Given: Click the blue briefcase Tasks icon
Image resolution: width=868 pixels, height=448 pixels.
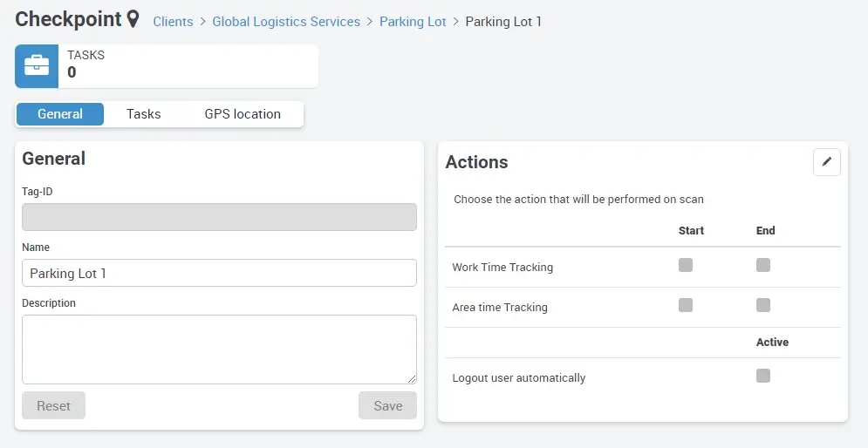Looking at the screenshot, I should tap(37, 66).
